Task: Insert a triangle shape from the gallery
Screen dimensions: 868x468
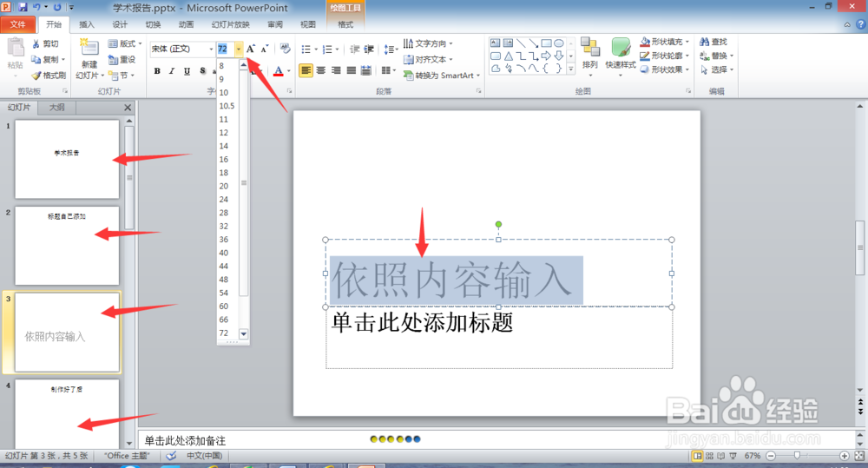Action: coord(508,56)
